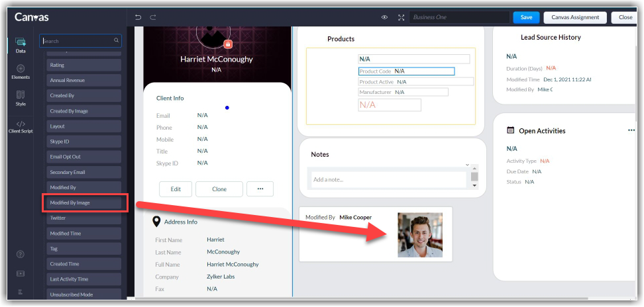The image size is (644, 307).
Task: Select the Mike Cooper profile photo
Action: click(420, 235)
